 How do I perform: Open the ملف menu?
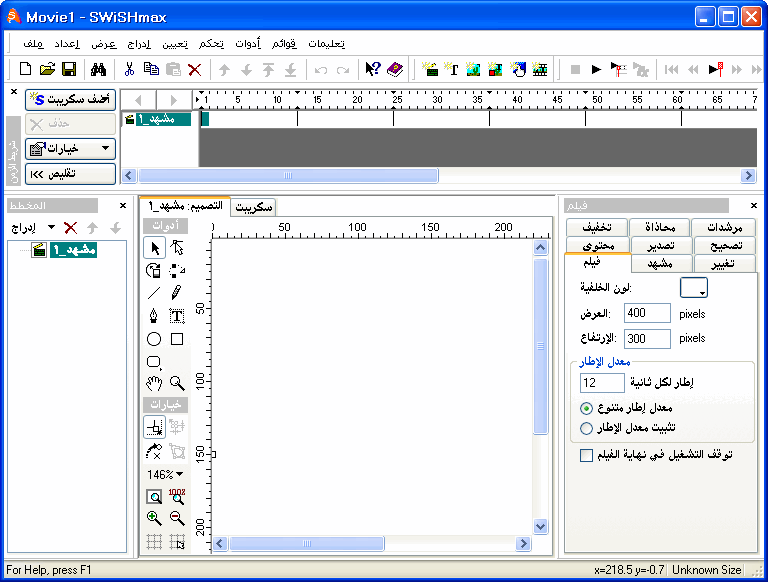(33, 44)
